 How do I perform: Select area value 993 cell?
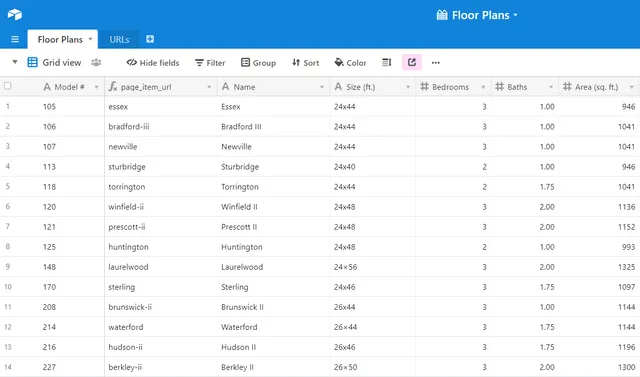(599, 247)
